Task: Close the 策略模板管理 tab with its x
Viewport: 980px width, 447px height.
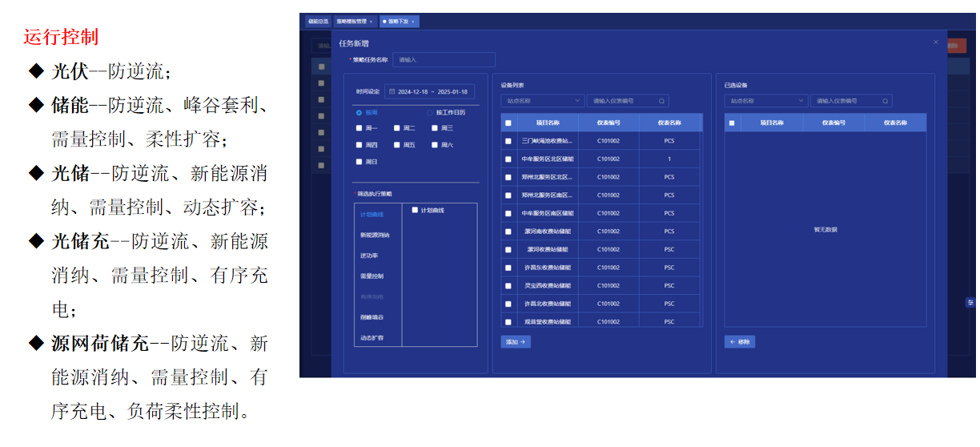Action: click(x=371, y=21)
